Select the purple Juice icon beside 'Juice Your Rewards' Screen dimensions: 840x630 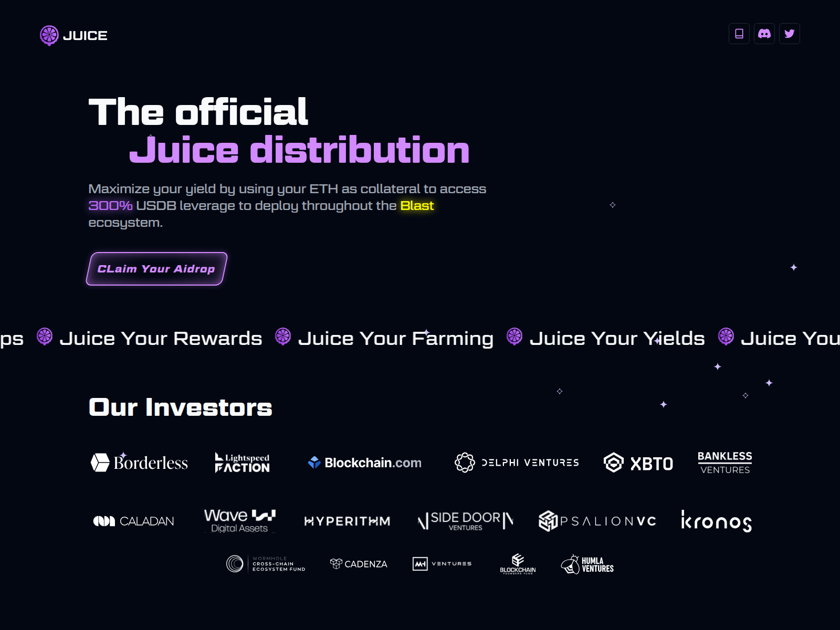pos(44,338)
